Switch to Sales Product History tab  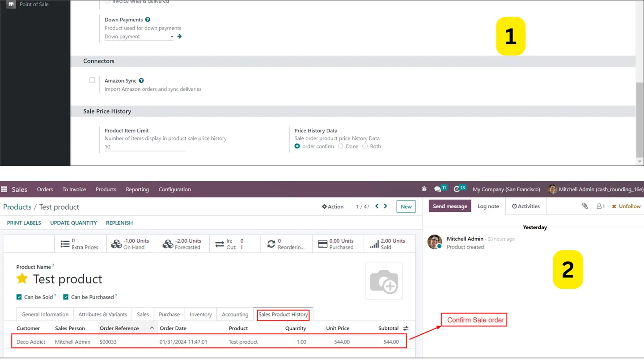[283, 314]
